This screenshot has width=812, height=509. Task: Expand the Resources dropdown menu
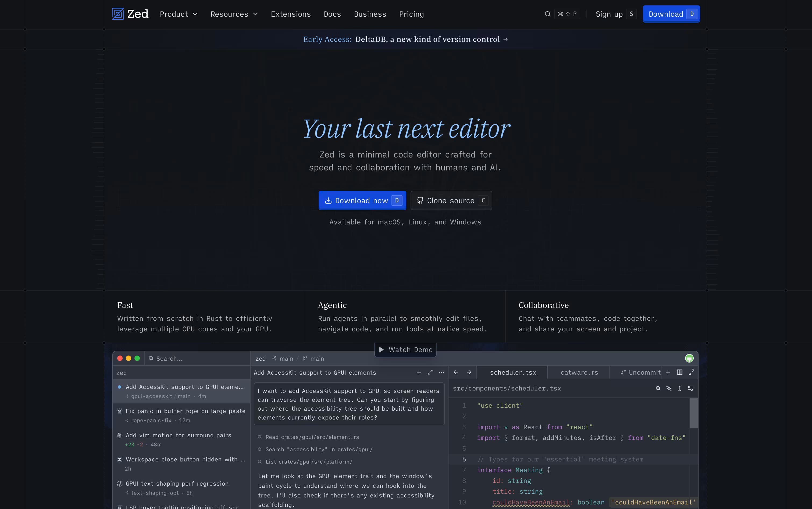point(234,14)
